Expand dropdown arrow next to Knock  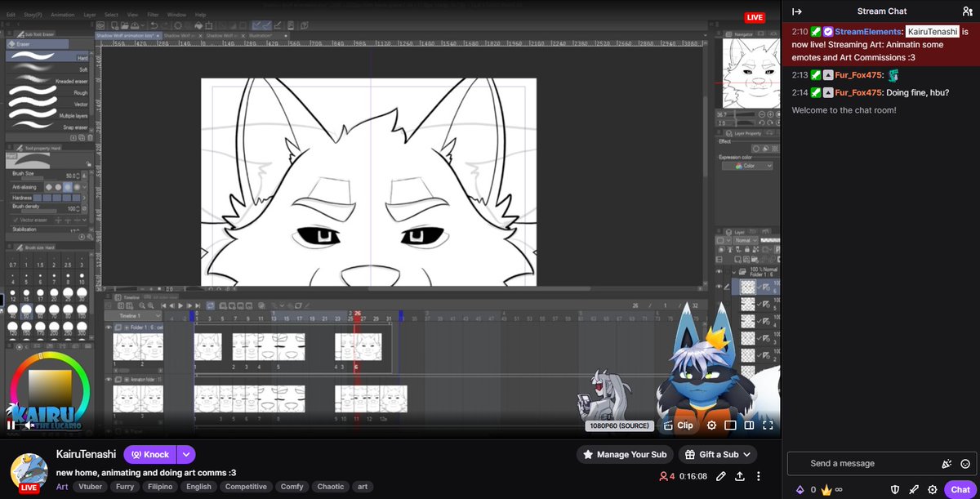coord(186,454)
